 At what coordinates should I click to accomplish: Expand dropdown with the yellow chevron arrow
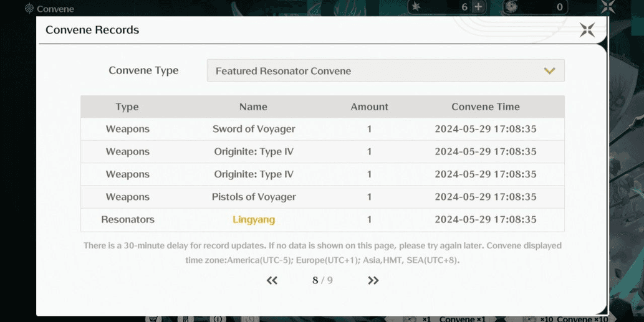click(x=549, y=70)
